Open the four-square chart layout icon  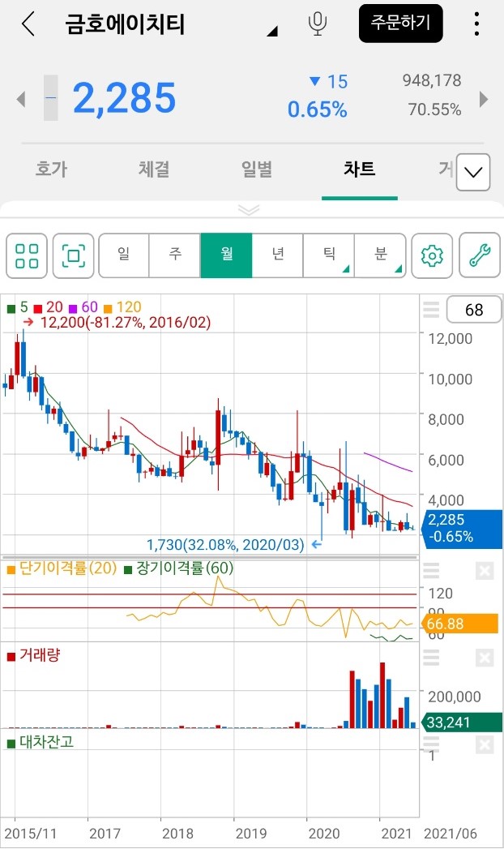[x=27, y=255]
